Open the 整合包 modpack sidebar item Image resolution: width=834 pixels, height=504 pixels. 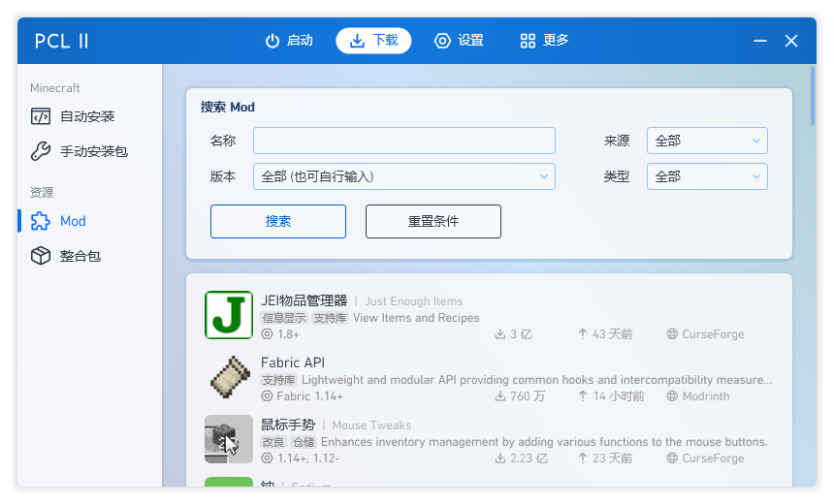tap(80, 256)
